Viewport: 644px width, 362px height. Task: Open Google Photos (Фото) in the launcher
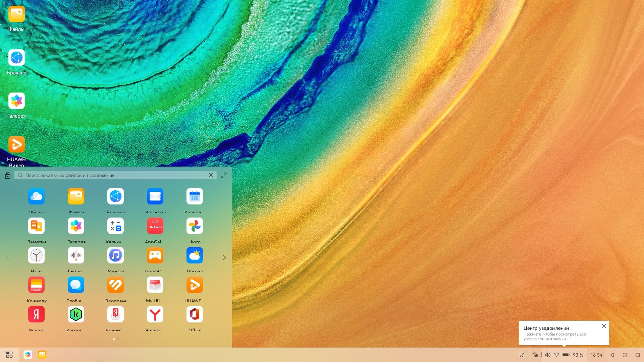(x=195, y=226)
